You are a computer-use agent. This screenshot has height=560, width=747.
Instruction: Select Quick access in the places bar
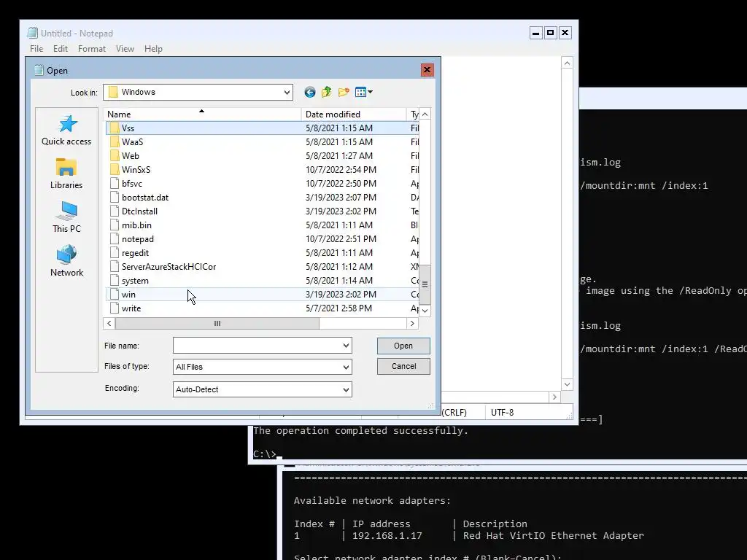66,131
